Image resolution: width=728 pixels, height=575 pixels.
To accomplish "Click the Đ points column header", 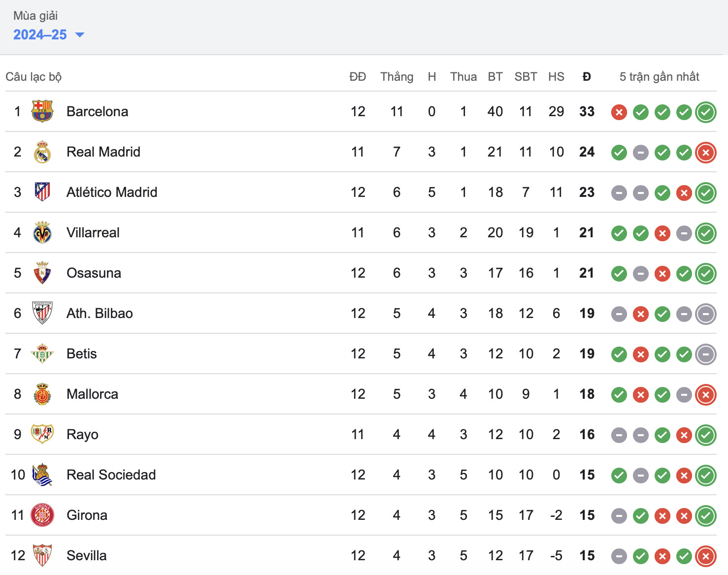I will (x=586, y=77).
